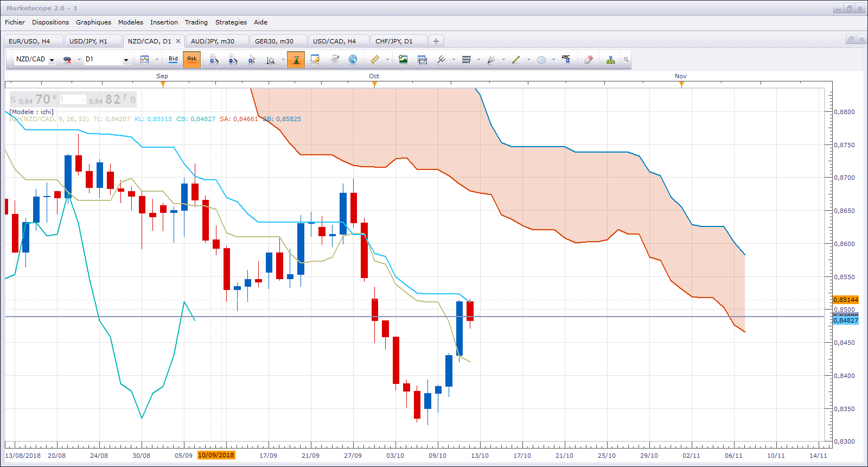Click the chart elements hierarchy icon

pyautogui.click(x=611, y=60)
